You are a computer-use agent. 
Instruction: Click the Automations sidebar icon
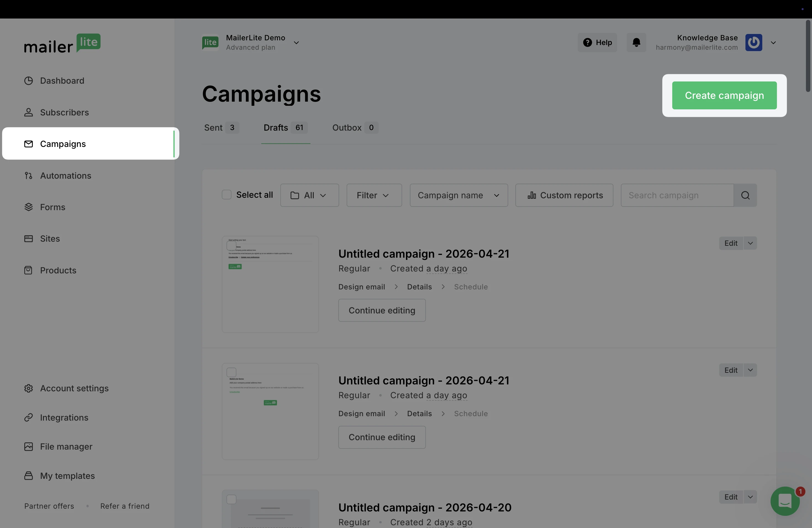click(28, 176)
